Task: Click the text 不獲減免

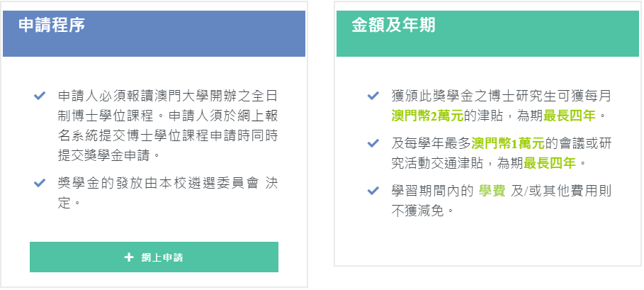Action: tap(422, 210)
